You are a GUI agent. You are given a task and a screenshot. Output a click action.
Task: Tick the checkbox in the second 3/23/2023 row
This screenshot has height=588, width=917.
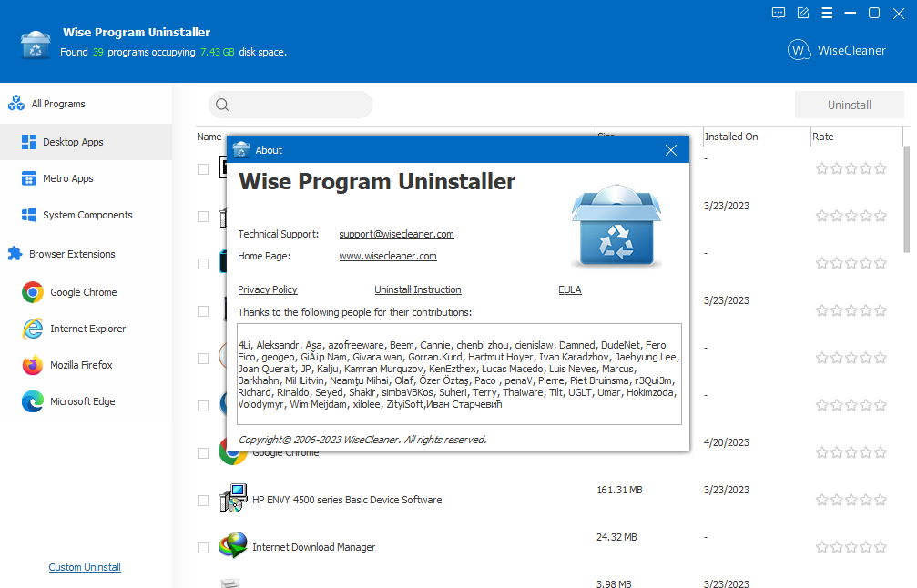coord(203,311)
